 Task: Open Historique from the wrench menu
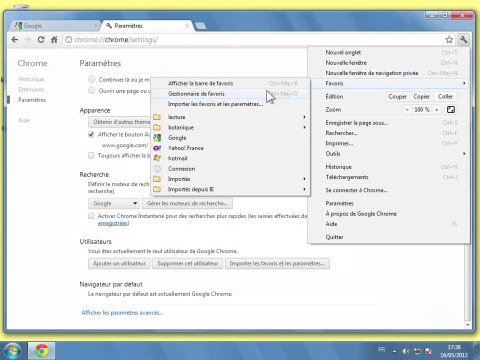click(x=388, y=167)
